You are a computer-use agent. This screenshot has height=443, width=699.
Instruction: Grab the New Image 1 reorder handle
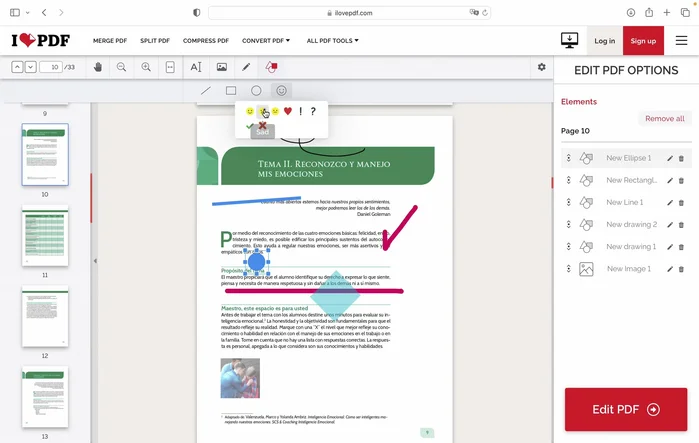point(568,269)
